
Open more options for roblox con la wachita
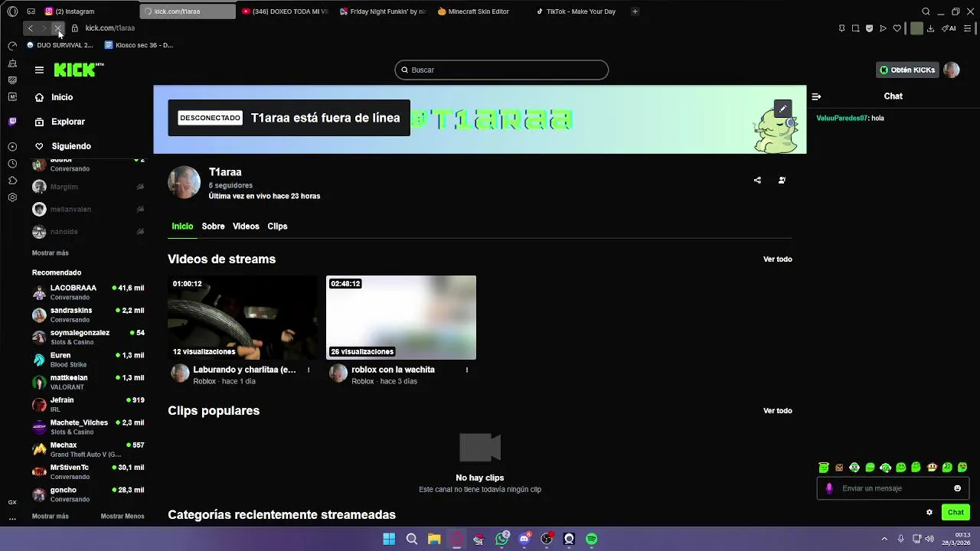click(466, 370)
